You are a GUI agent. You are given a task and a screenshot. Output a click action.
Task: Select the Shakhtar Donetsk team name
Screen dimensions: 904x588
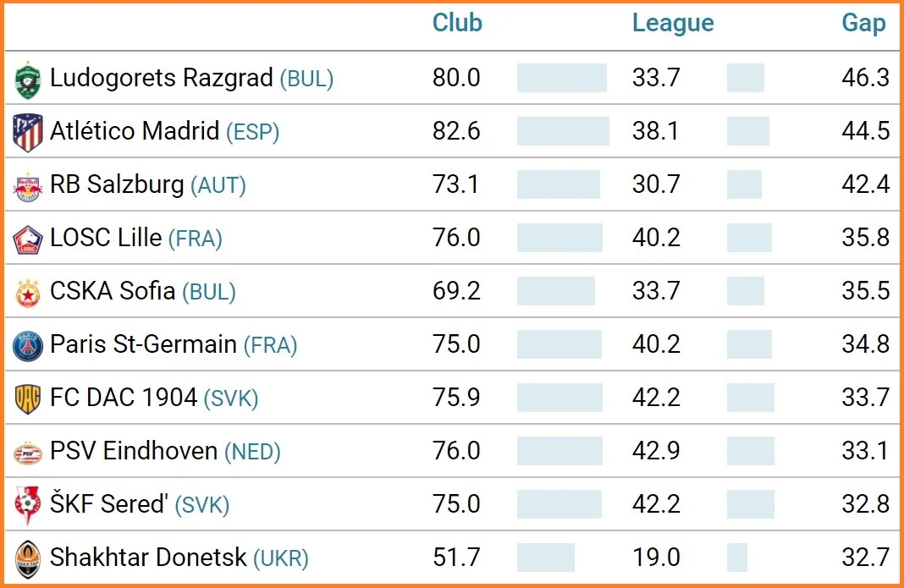(148, 558)
